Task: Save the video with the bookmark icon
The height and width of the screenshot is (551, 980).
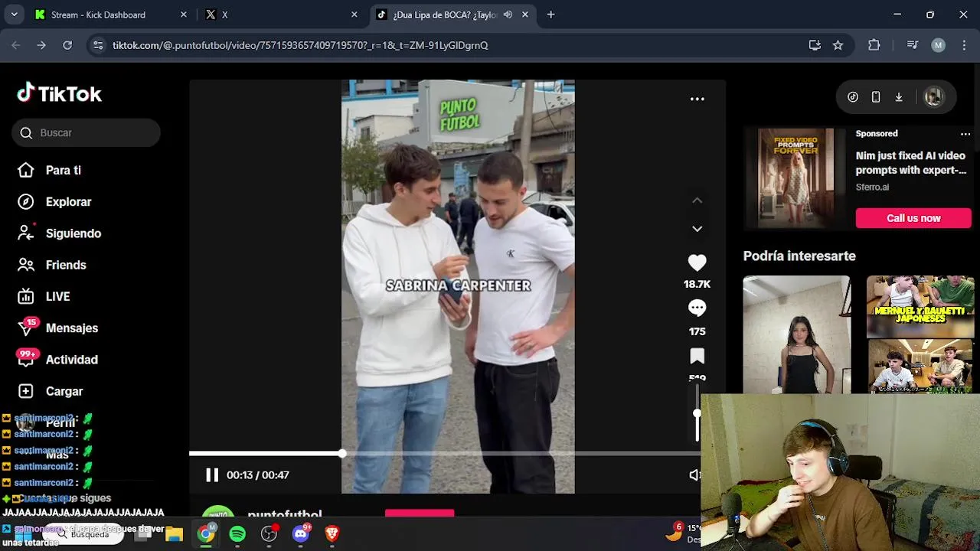Action: click(x=697, y=356)
